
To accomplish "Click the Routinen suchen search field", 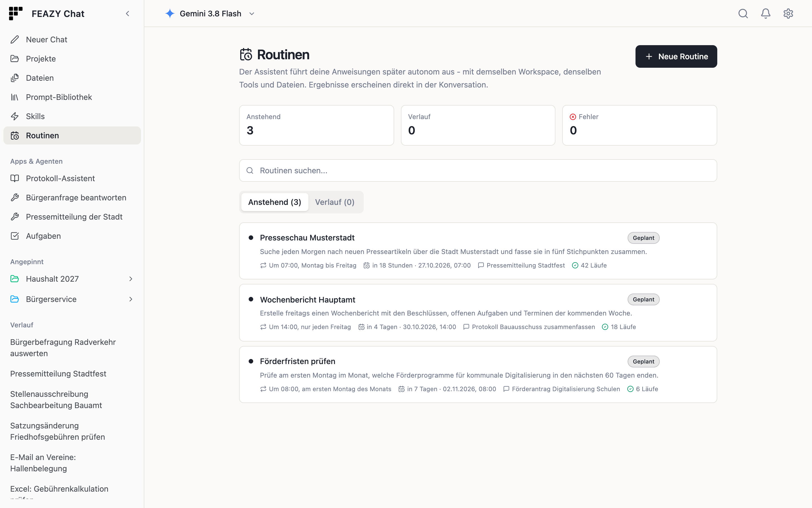I will (478, 171).
